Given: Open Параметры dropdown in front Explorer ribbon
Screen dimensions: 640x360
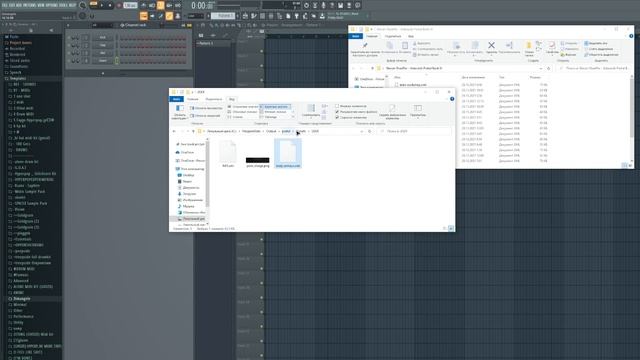Looking at the screenshot, I should coord(418,110).
